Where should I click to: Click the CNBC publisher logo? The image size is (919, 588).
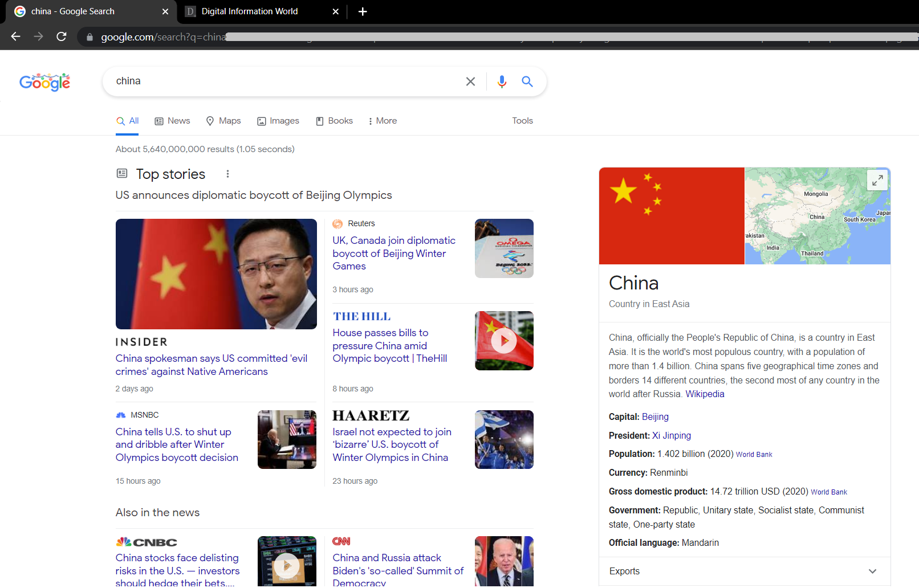[x=147, y=542]
